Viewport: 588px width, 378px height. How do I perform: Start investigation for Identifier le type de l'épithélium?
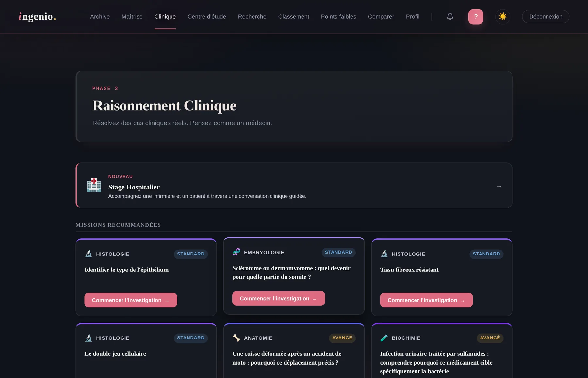point(131,300)
